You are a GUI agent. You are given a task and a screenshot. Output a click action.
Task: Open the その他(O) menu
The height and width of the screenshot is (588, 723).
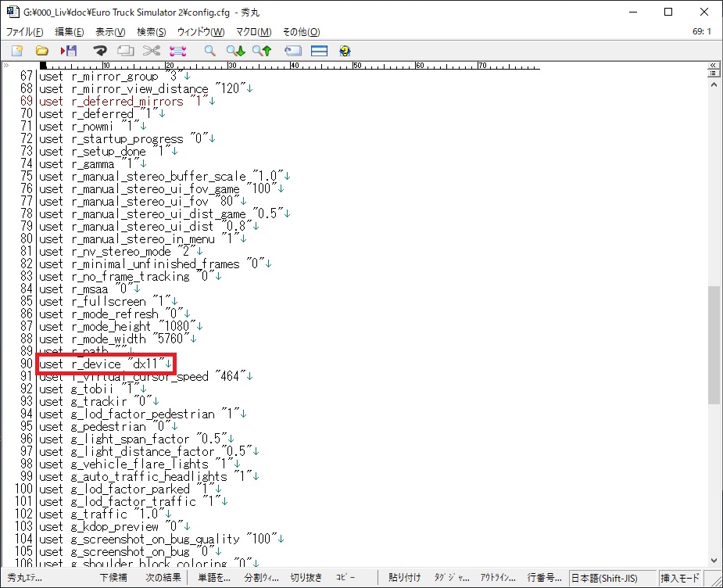click(x=301, y=32)
